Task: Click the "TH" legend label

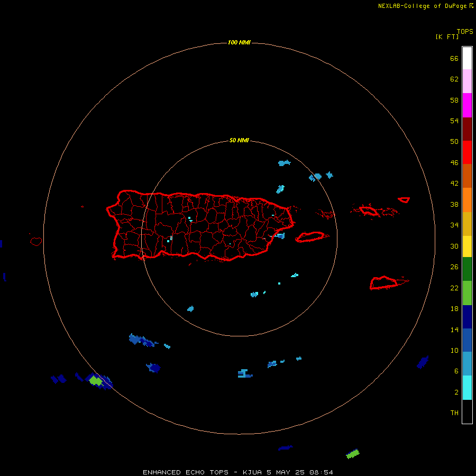Action: 454,413
